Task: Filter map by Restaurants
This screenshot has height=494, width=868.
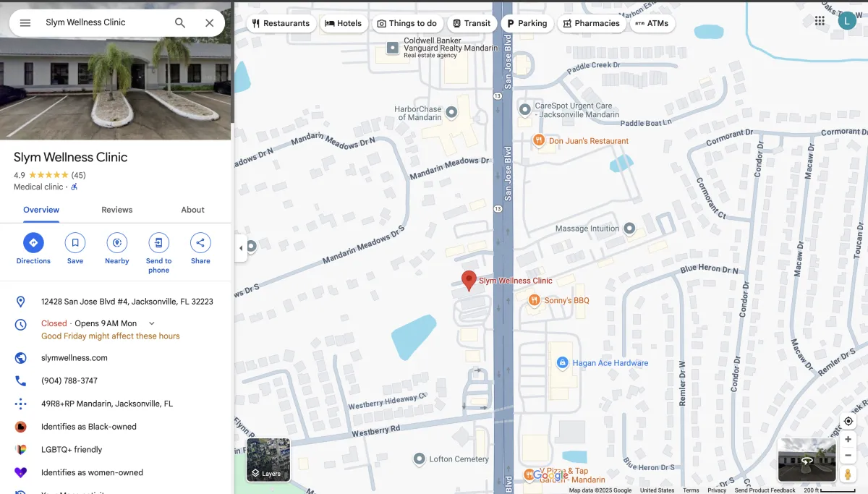Action: pos(281,23)
